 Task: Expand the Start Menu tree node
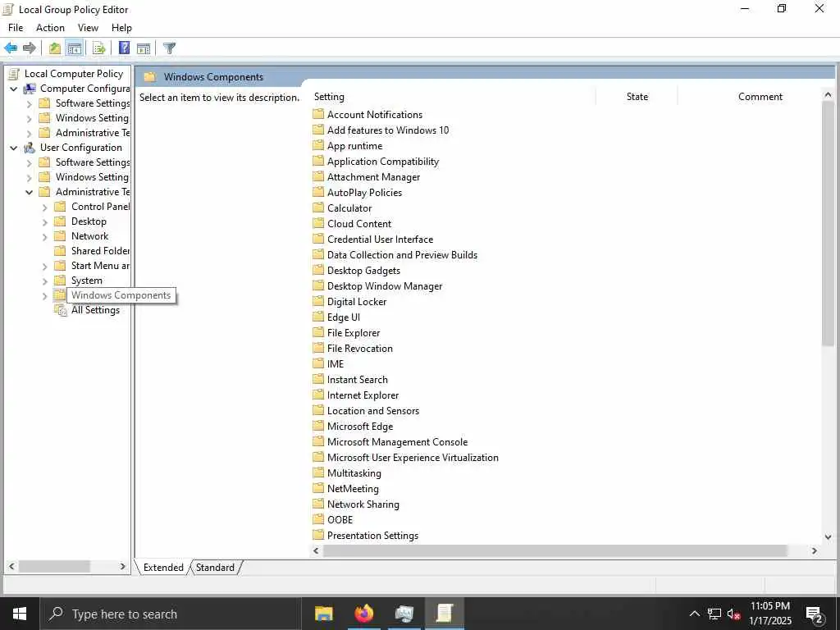click(45, 267)
